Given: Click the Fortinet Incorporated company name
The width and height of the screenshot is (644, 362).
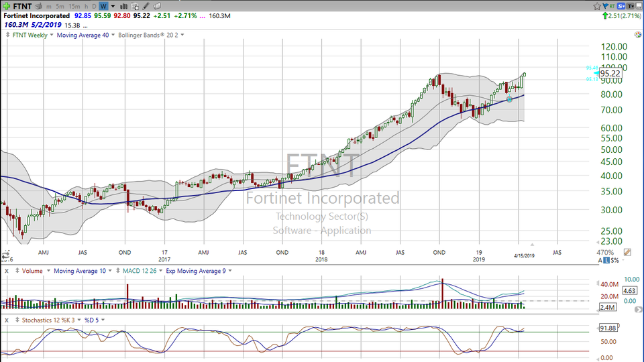Looking at the screenshot, I should 36,15.
